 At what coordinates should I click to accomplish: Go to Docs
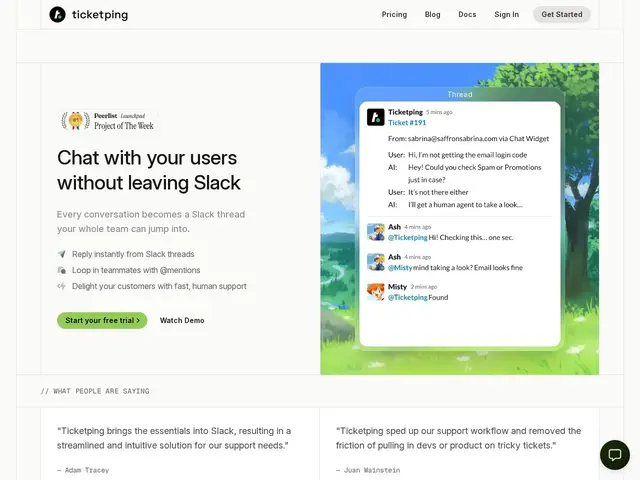[x=467, y=14]
